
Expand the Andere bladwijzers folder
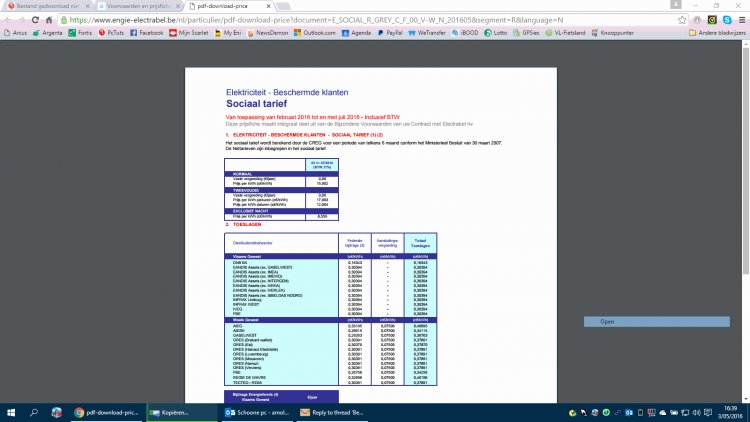(x=715, y=32)
